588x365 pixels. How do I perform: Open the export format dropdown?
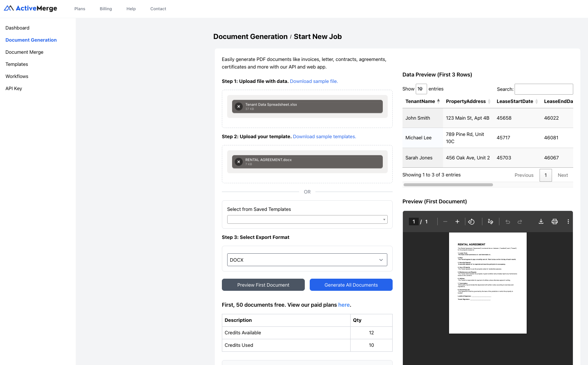tap(307, 260)
